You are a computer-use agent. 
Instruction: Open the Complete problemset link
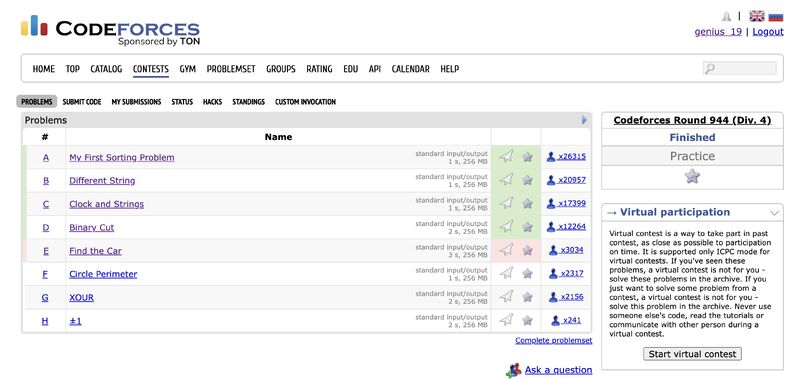click(554, 340)
